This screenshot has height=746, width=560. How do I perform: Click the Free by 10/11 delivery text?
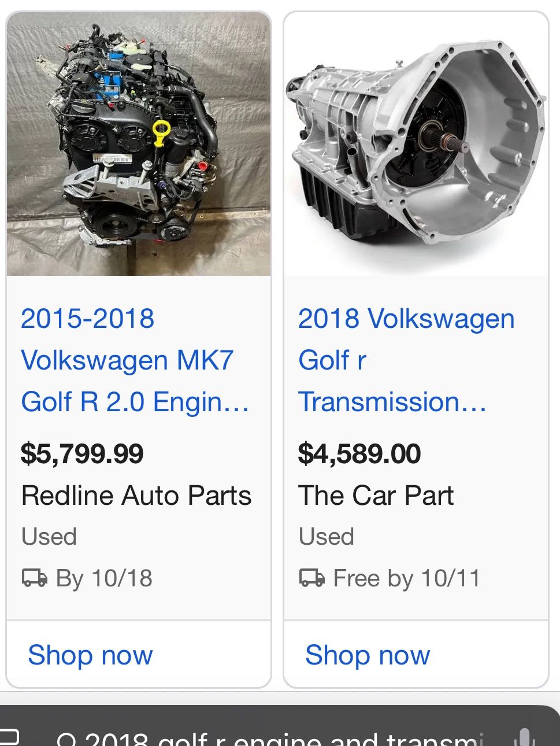click(x=407, y=578)
